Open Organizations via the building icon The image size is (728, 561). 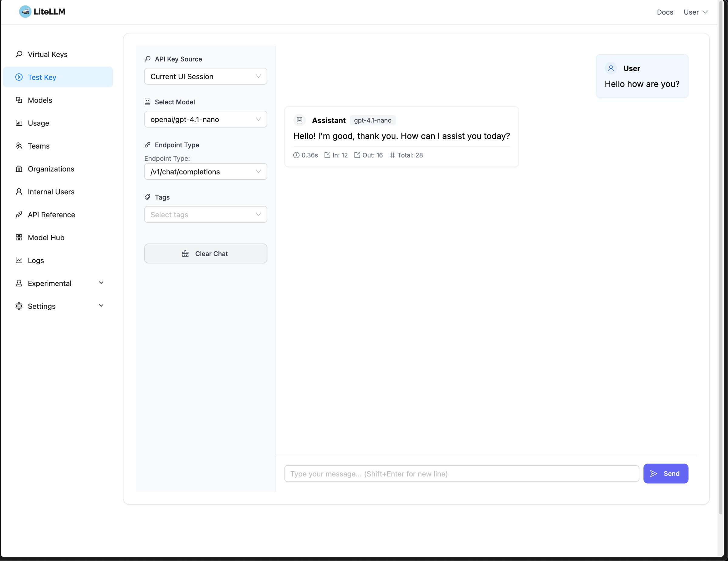pos(19,169)
